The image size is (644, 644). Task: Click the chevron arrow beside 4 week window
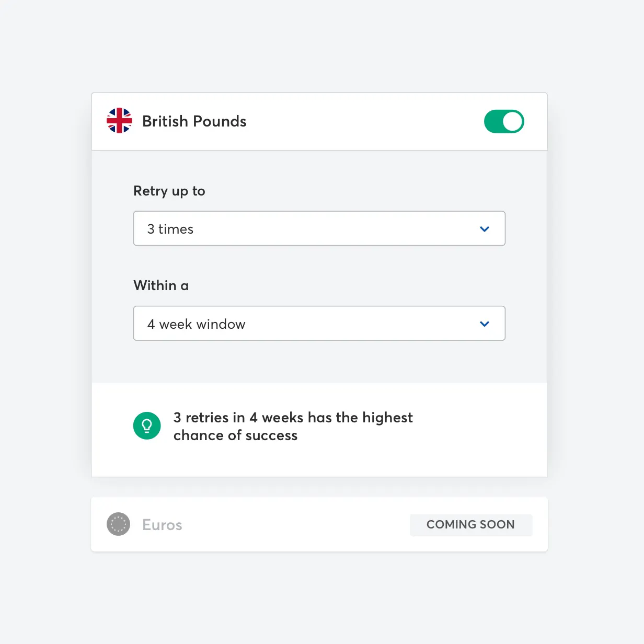pos(485,324)
